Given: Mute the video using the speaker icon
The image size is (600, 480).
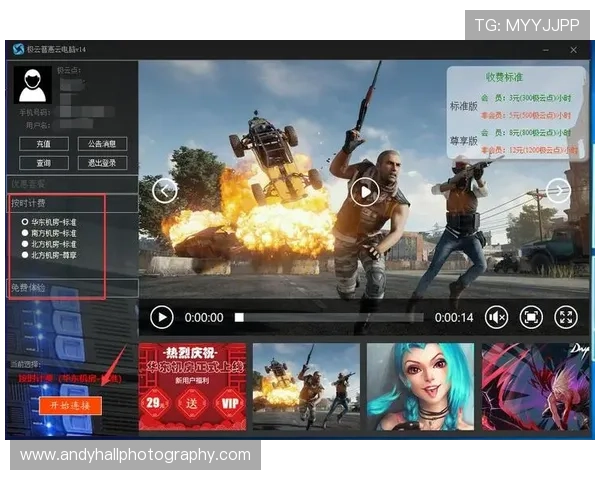Looking at the screenshot, I should point(497,317).
